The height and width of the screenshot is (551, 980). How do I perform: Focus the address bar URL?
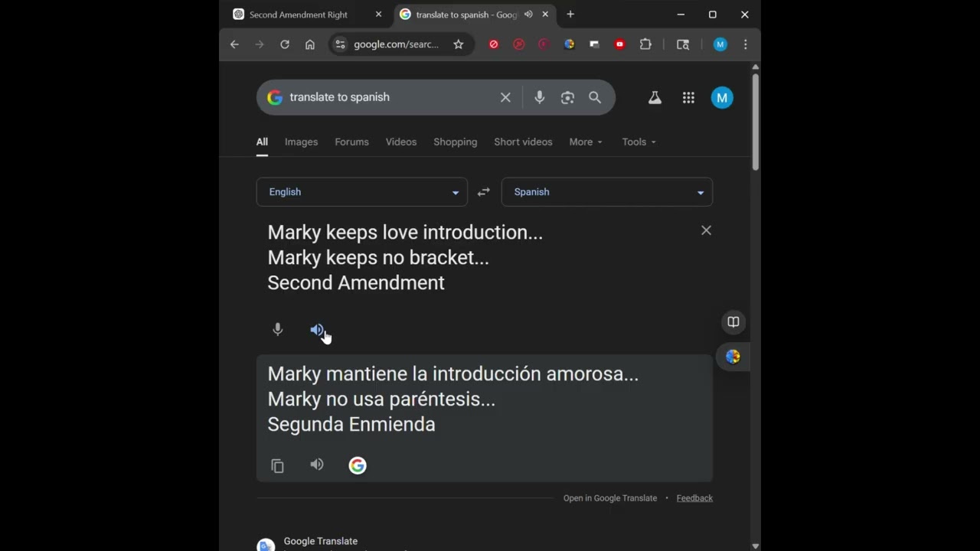click(396, 44)
